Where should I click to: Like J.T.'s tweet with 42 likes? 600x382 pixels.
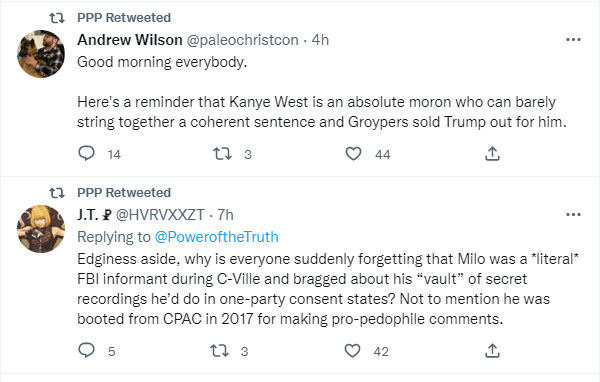tap(352, 351)
